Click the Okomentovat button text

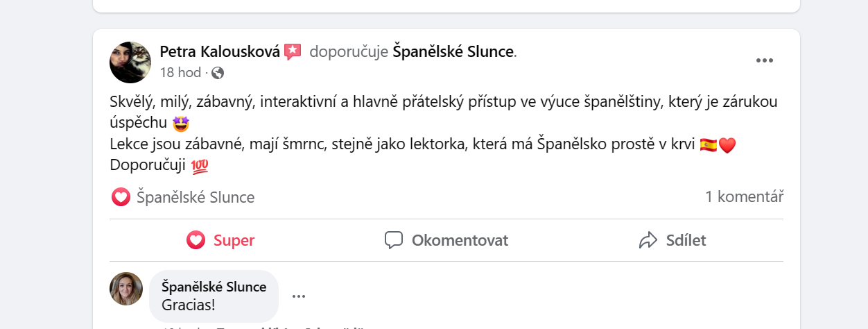pyautogui.click(x=460, y=241)
